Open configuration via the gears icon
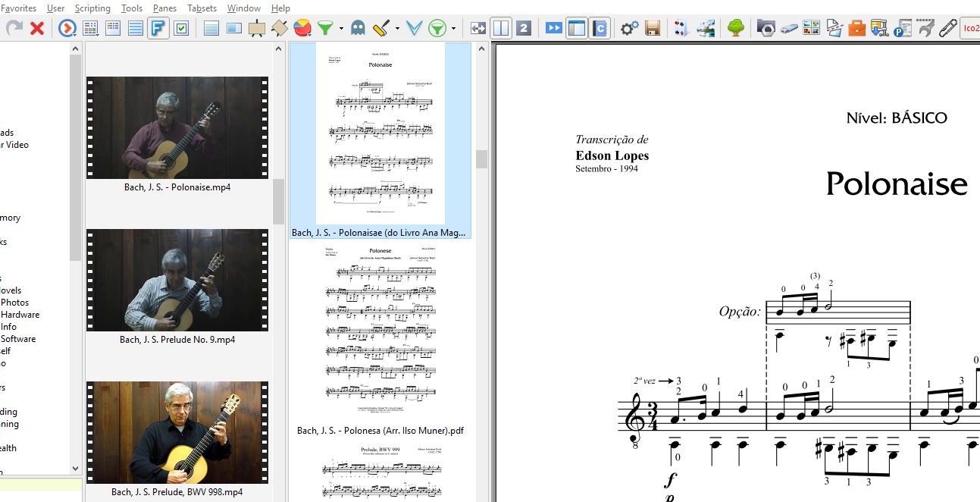The image size is (980, 502). point(629,29)
